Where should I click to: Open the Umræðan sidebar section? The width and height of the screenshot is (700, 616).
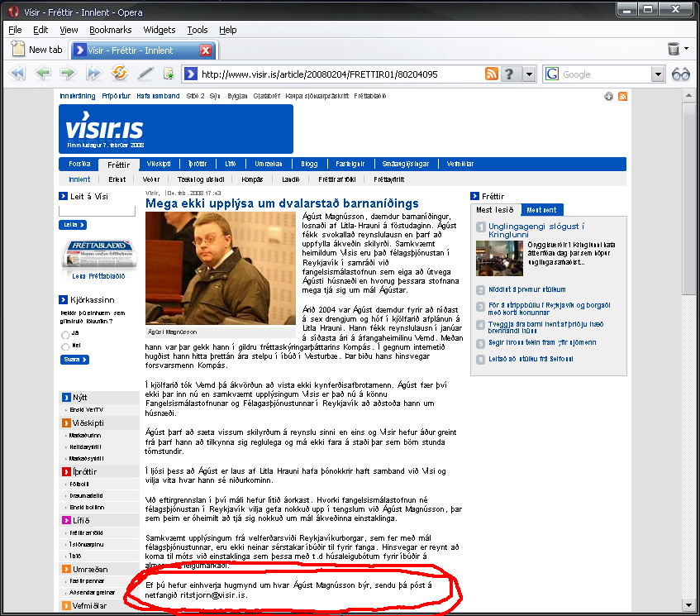(90, 570)
